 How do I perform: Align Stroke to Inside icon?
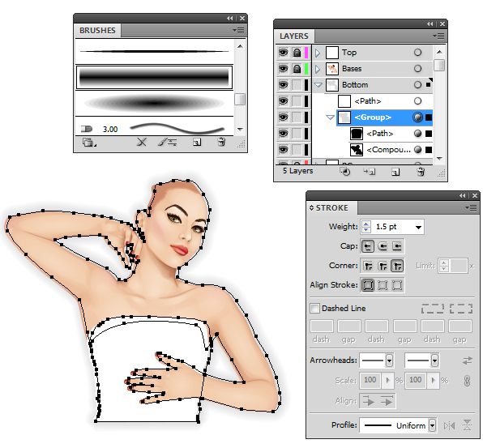click(383, 285)
